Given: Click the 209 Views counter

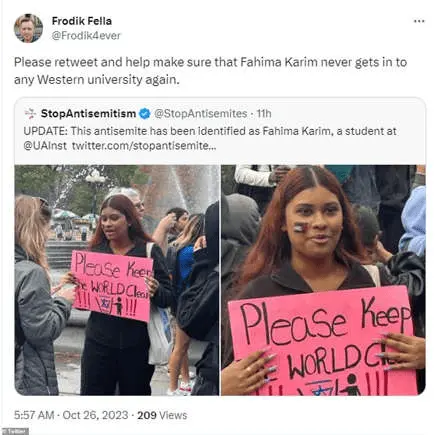Looking at the screenshot, I should 162,415.
